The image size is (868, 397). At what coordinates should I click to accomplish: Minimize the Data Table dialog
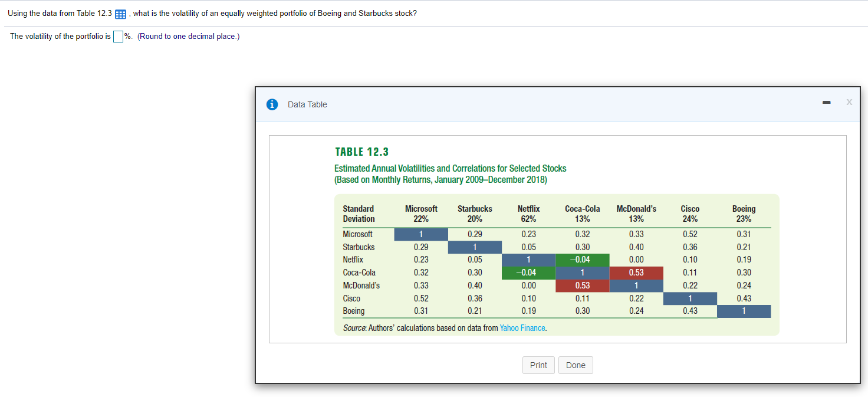826,101
